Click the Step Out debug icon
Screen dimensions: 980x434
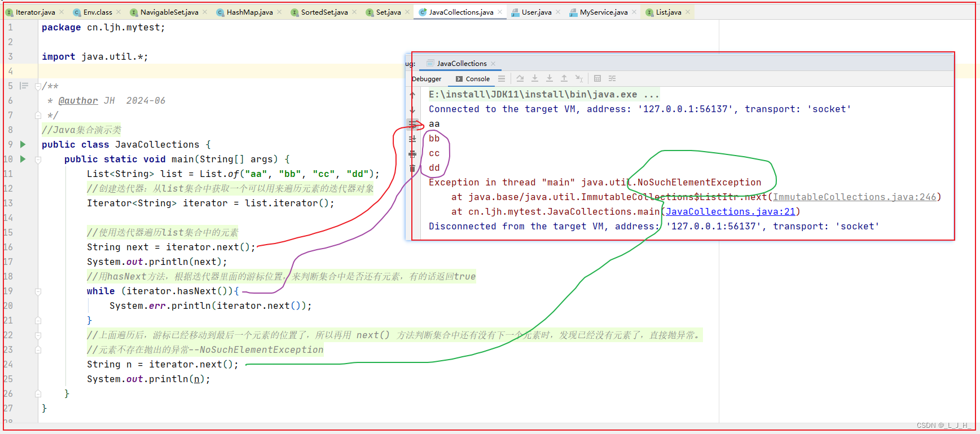[x=564, y=79]
